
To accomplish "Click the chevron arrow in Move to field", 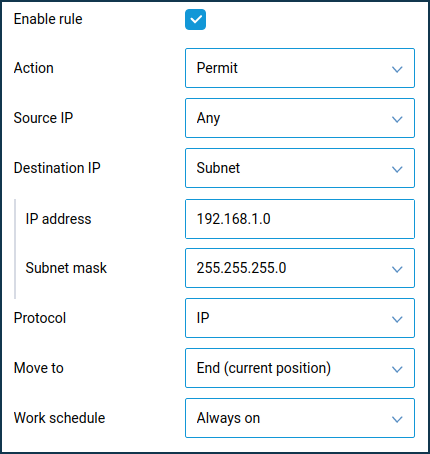I will click(397, 369).
